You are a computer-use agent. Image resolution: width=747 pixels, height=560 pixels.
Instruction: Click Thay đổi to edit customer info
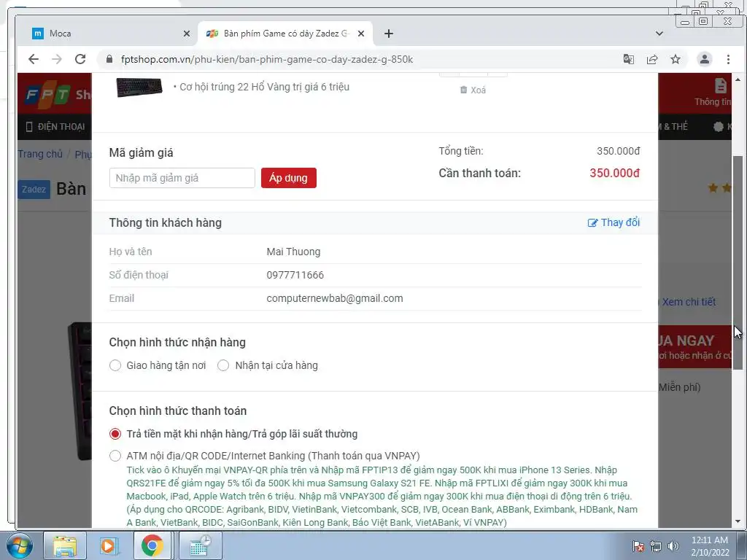pyautogui.click(x=614, y=222)
